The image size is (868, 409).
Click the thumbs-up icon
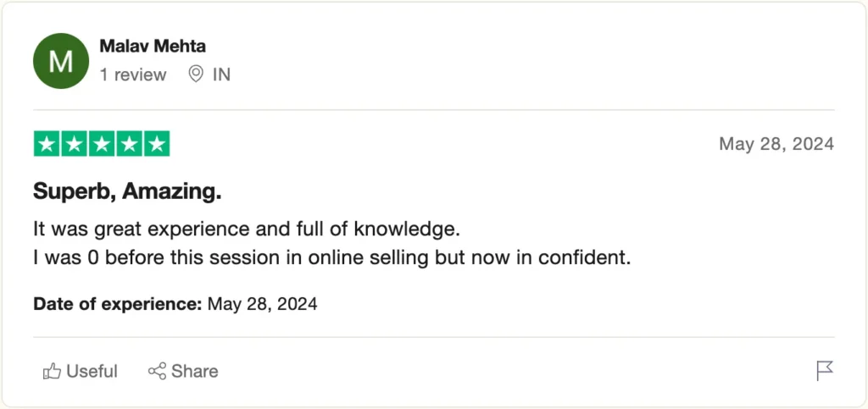(x=52, y=371)
